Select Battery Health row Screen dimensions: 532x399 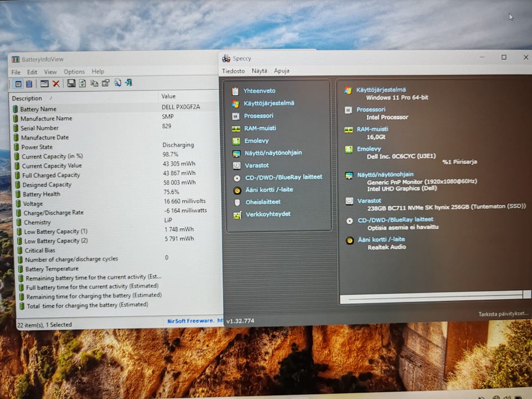[117, 193]
